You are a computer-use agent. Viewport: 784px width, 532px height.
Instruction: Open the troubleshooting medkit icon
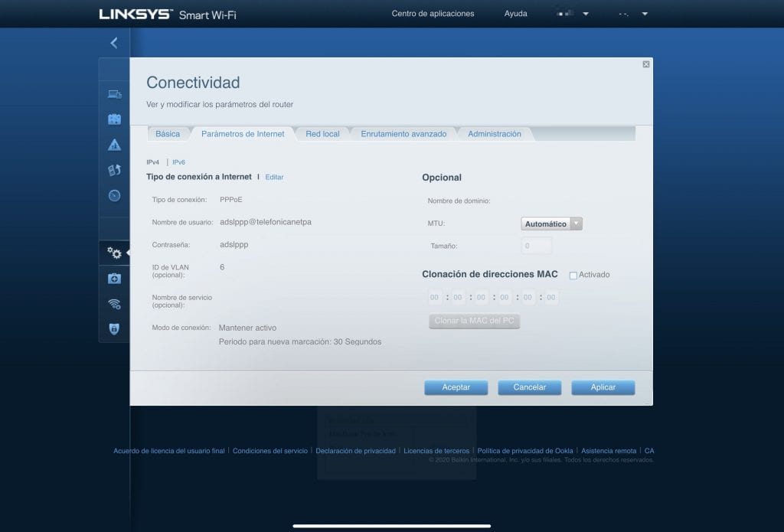click(114, 279)
